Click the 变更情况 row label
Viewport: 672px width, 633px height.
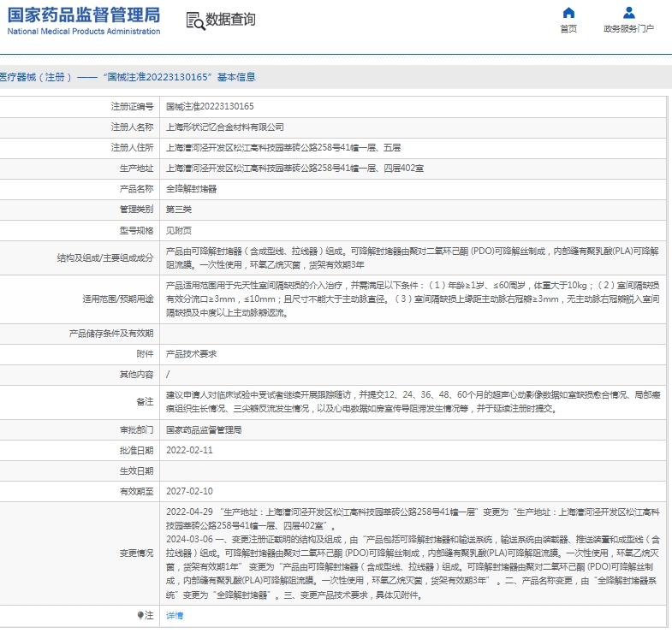click(136, 553)
